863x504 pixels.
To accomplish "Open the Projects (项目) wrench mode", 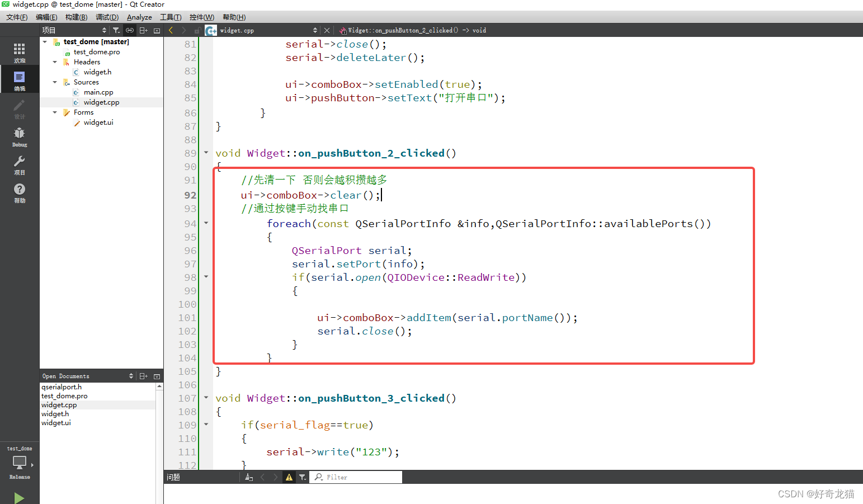I will pos(20,164).
